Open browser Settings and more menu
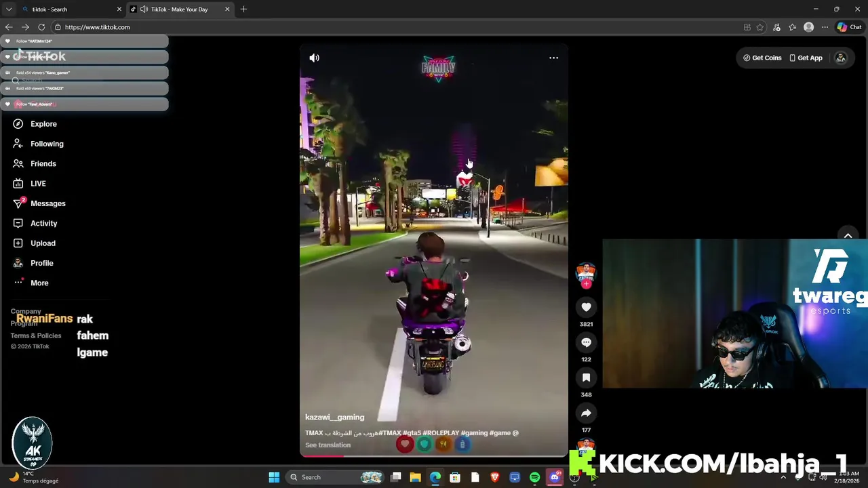This screenshot has height=488, width=868. 825,27
